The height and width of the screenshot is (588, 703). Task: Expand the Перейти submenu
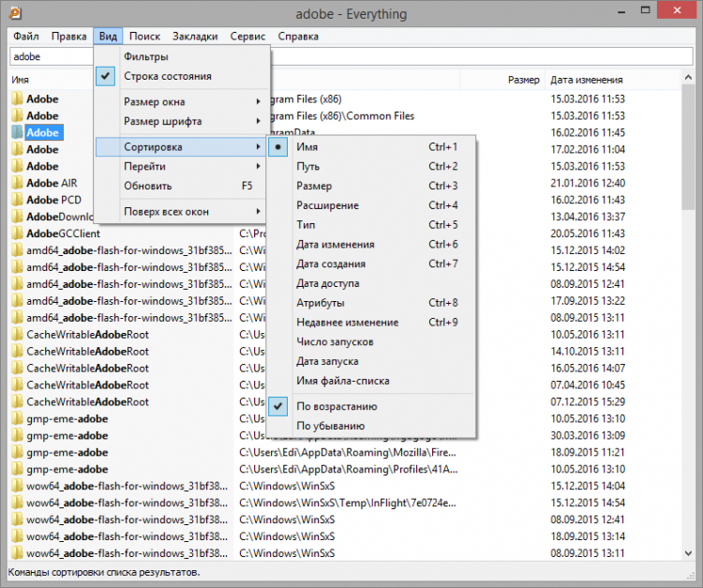(x=179, y=166)
